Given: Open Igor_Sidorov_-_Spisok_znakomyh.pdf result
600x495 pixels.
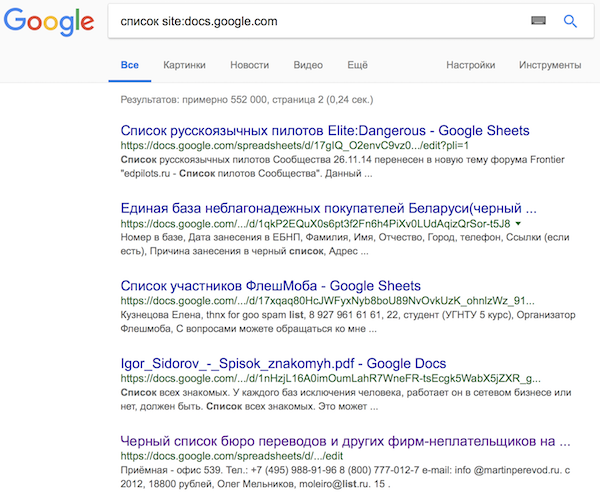Looking at the screenshot, I should click(283, 363).
